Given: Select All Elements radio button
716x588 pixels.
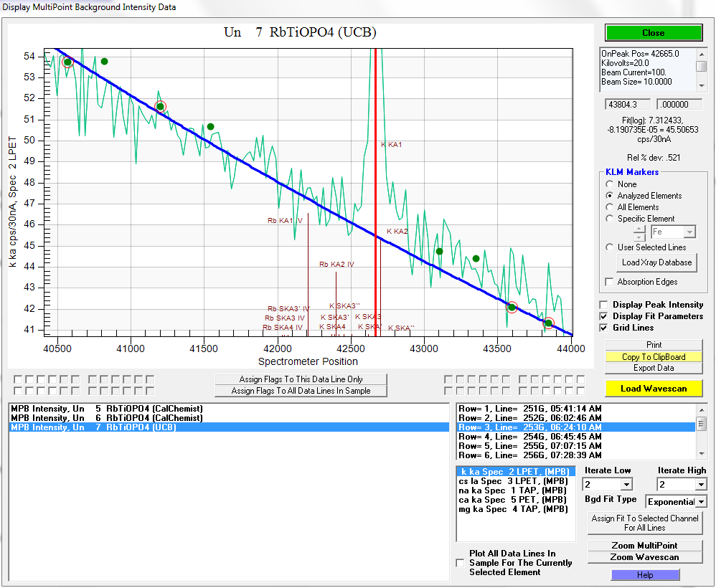Looking at the screenshot, I should pos(610,207).
